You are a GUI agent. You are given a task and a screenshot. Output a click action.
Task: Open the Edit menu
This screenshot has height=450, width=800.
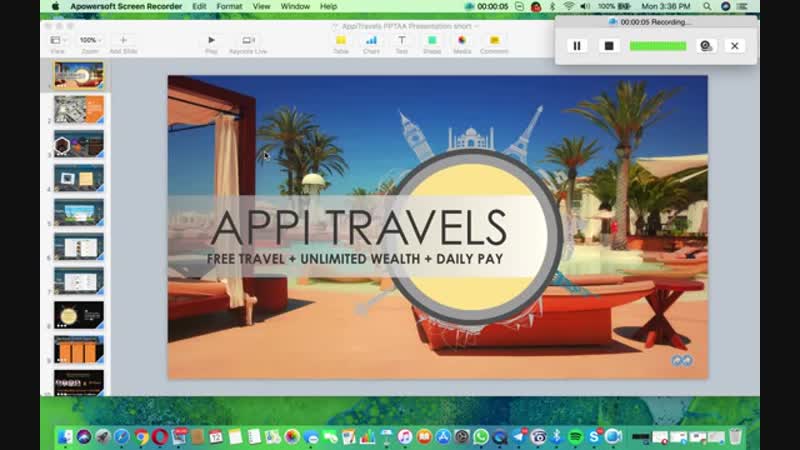(x=199, y=7)
